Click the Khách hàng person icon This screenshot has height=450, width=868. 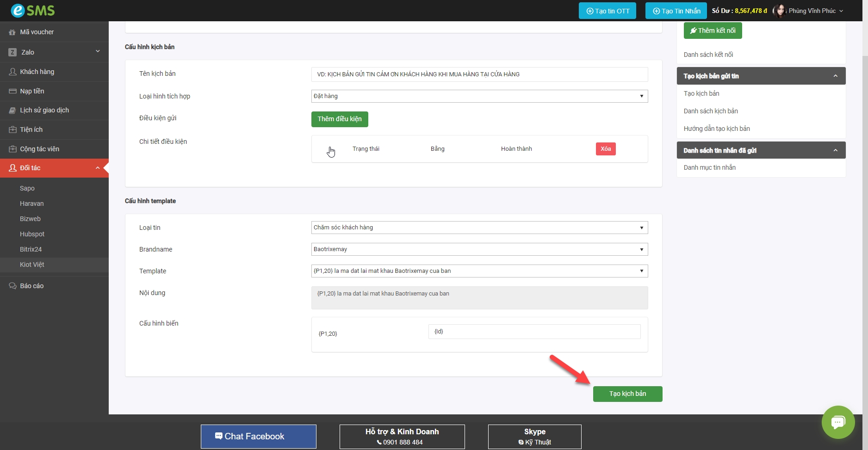[12, 72]
